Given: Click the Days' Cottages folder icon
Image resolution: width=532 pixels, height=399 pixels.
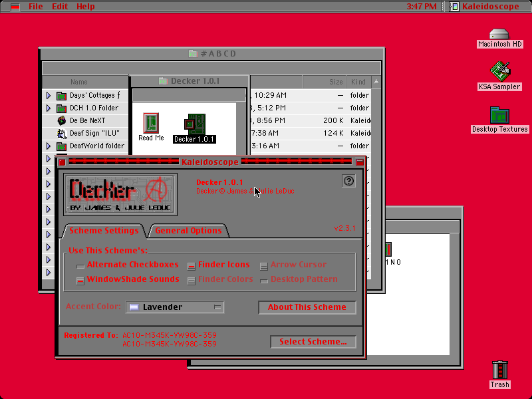Looking at the screenshot, I should coord(61,96).
